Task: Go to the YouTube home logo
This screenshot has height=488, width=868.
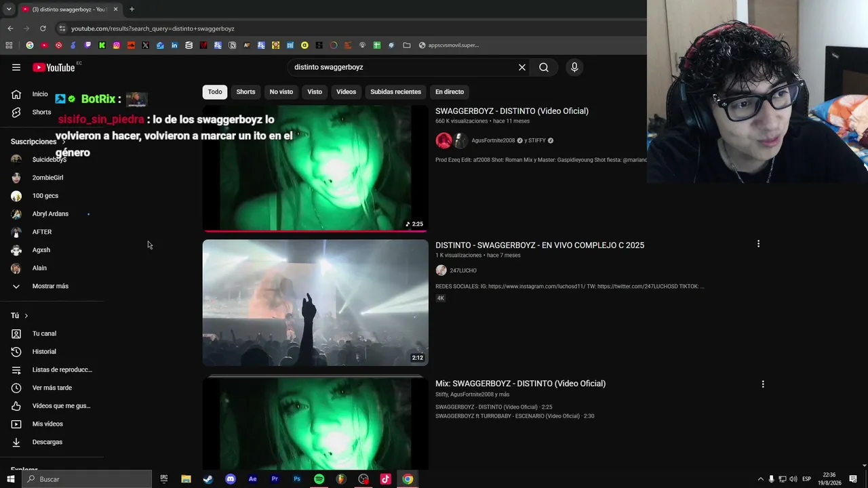Action: (x=54, y=67)
